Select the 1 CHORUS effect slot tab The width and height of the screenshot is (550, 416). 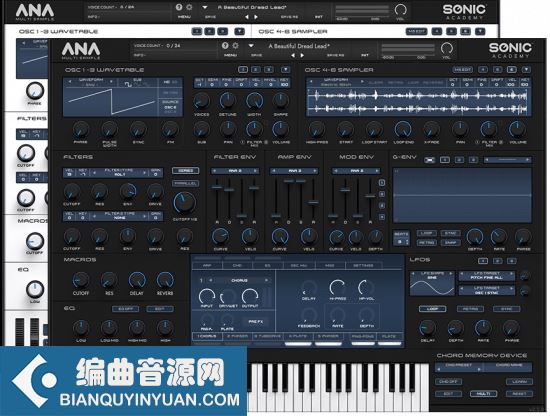tap(207, 336)
